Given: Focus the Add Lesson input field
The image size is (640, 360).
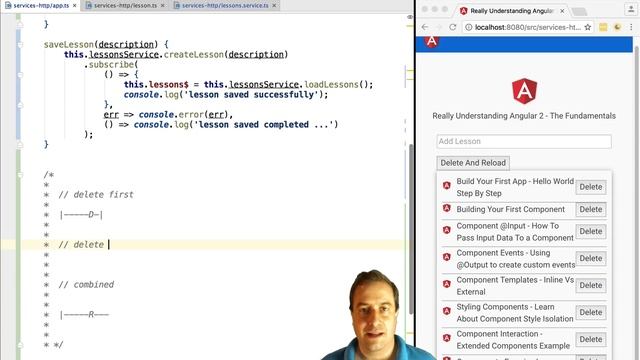Looking at the screenshot, I should [x=524, y=141].
